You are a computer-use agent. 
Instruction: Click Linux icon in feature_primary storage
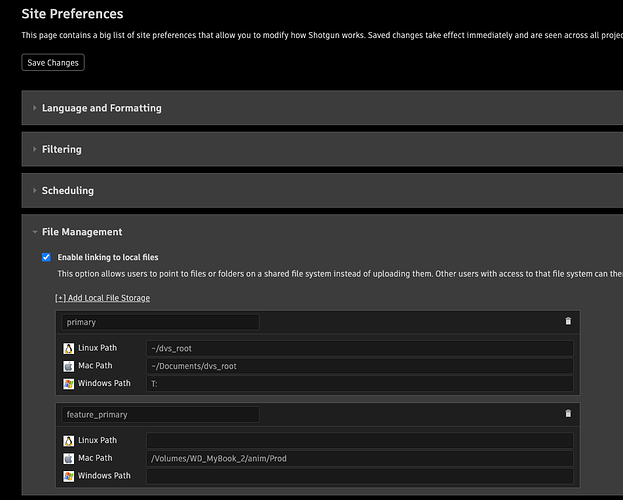pos(69,440)
